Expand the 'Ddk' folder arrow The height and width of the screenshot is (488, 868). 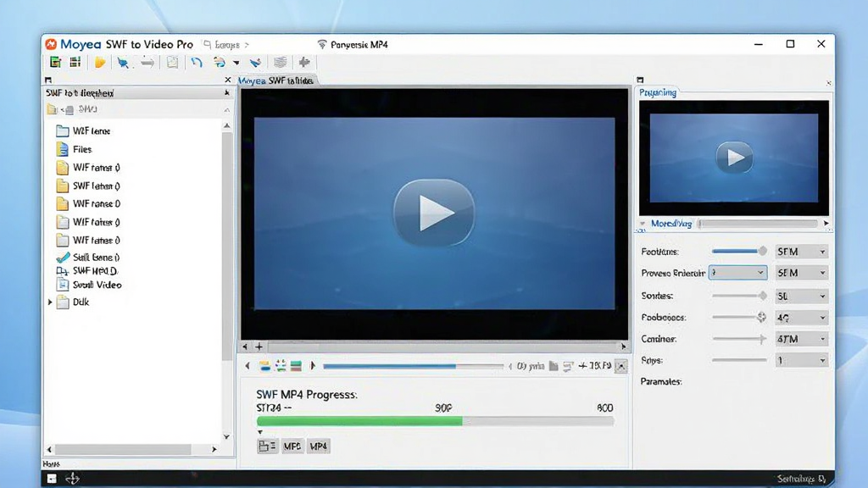50,302
